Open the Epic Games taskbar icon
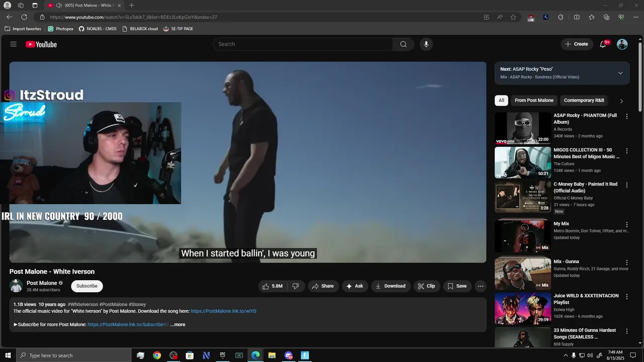The image size is (644, 362). (x=222, y=355)
